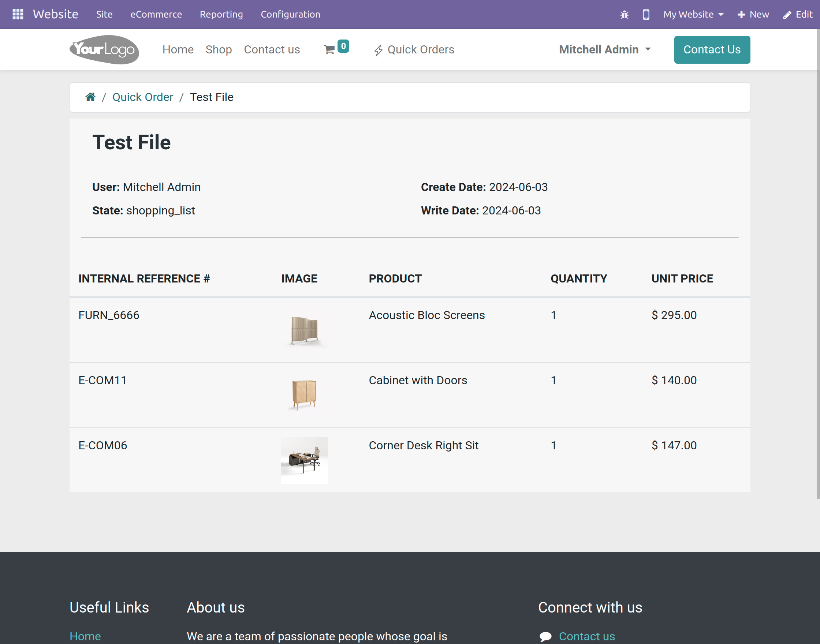The image size is (820, 644).
Task: Switch to mobile preview mode
Action: click(646, 14)
